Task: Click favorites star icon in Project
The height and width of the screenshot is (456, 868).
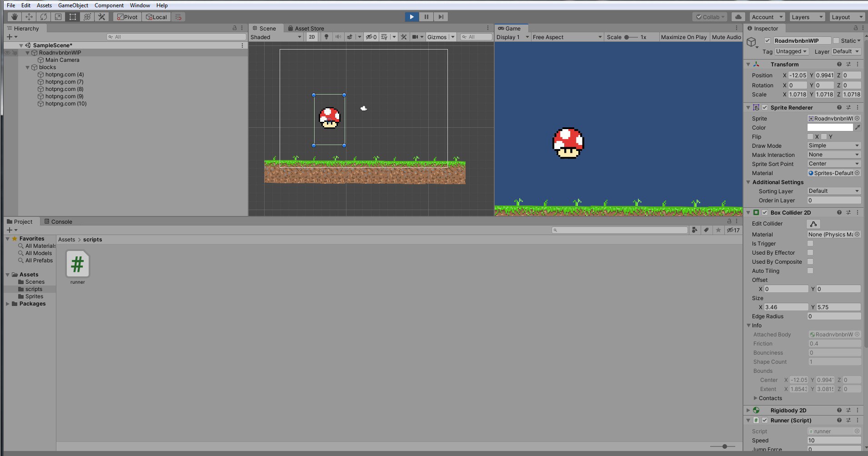Action: 718,230
